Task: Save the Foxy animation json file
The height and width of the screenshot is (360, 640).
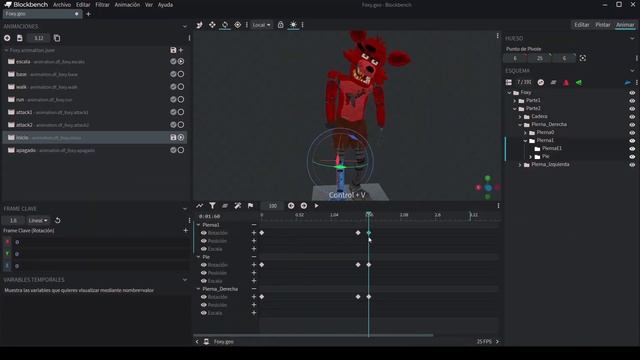Action: coord(173,50)
